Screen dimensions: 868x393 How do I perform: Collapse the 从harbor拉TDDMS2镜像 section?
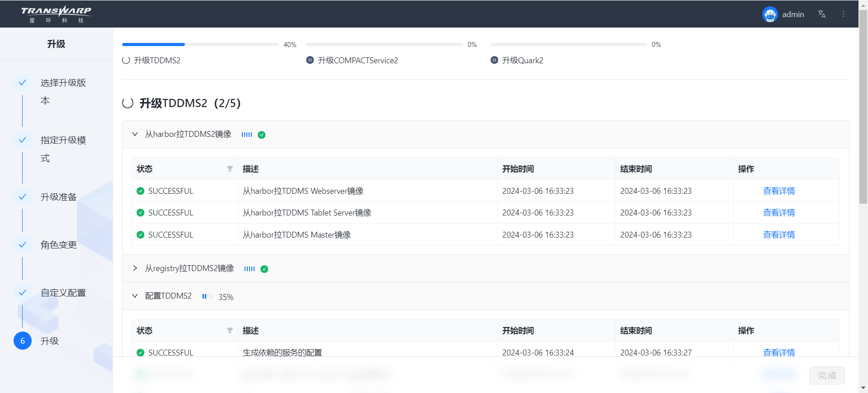click(135, 134)
